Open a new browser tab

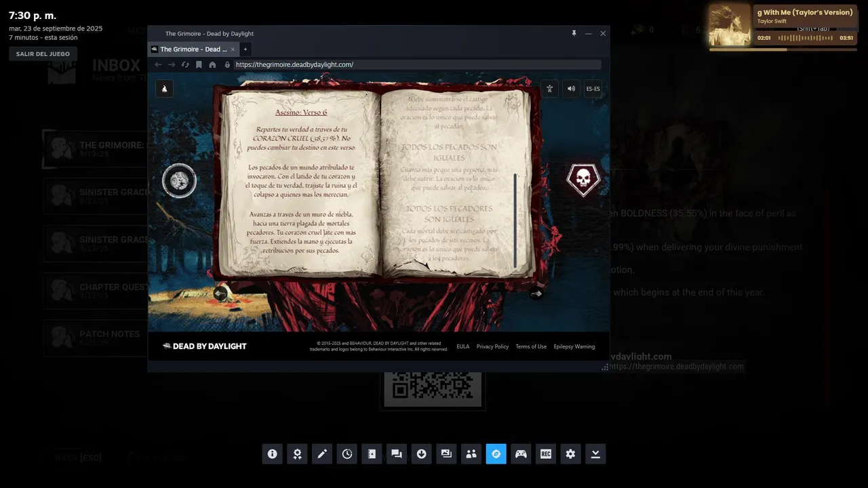(245, 49)
